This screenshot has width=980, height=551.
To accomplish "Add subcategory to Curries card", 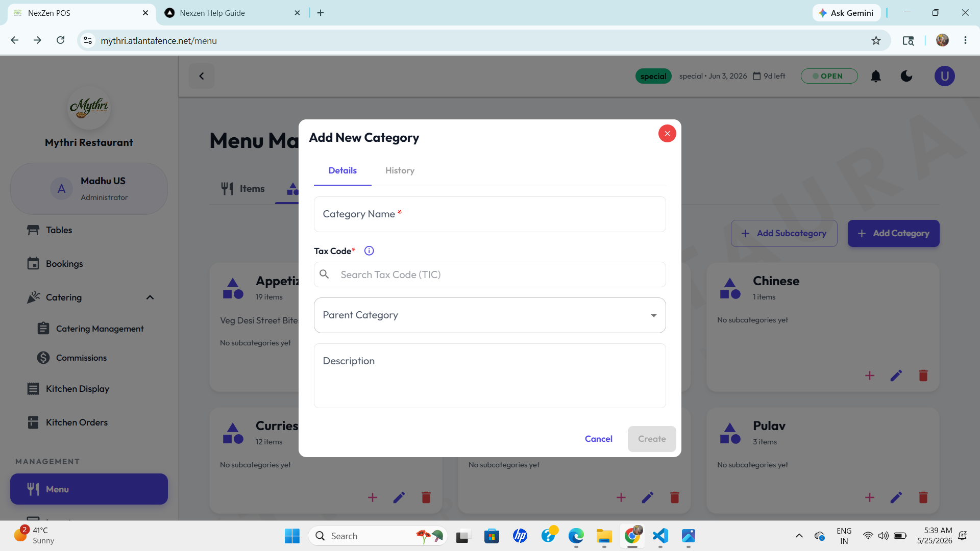I will point(373,497).
